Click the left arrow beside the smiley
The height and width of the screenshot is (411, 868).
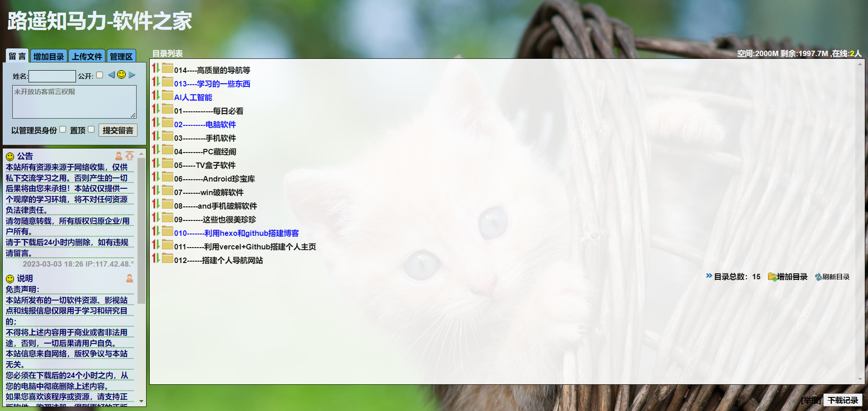click(x=111, y=75)
